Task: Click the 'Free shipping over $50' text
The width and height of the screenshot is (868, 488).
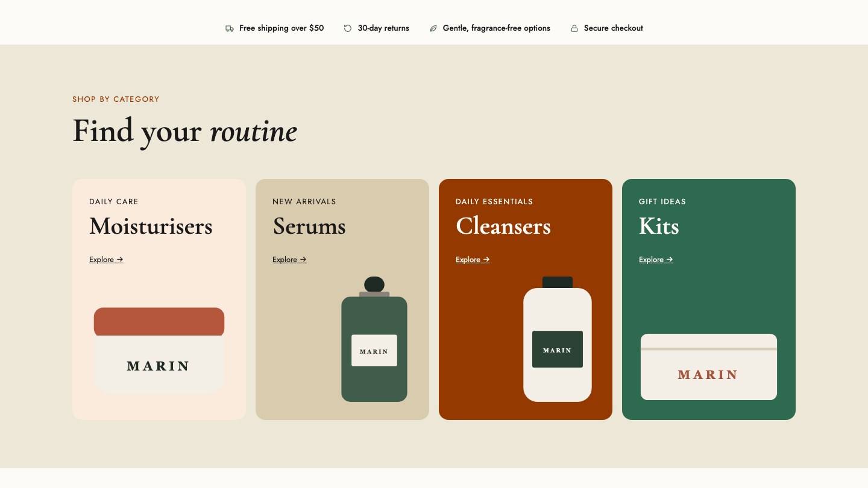Action: click(281, 28)
